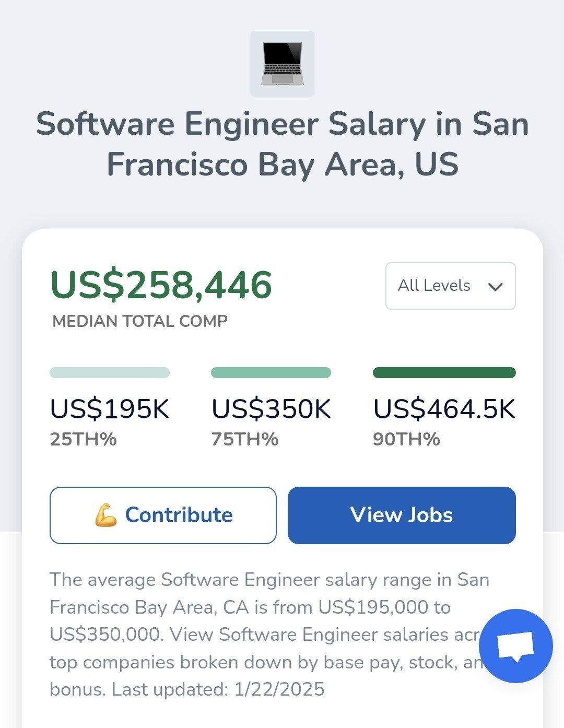Select the medium green 75th percentile bar
The image size is (564, 728).
(x=271, y=372)
